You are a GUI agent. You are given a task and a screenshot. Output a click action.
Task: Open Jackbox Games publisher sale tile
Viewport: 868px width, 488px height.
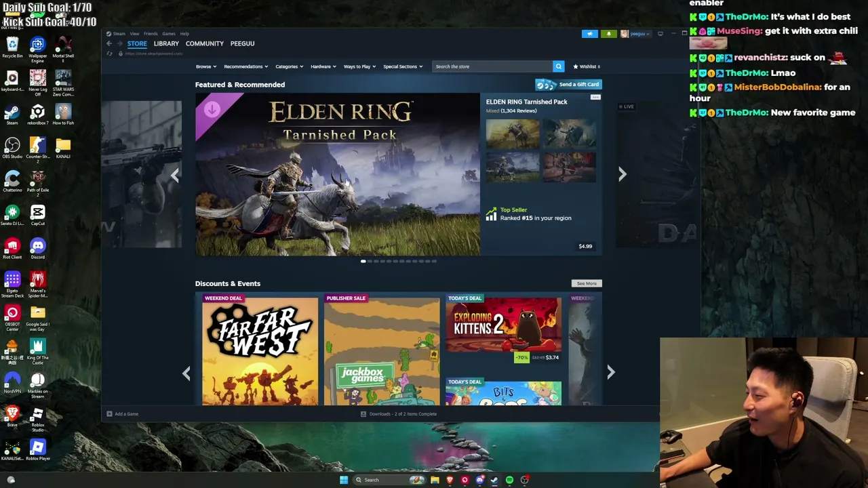point(382,350)
